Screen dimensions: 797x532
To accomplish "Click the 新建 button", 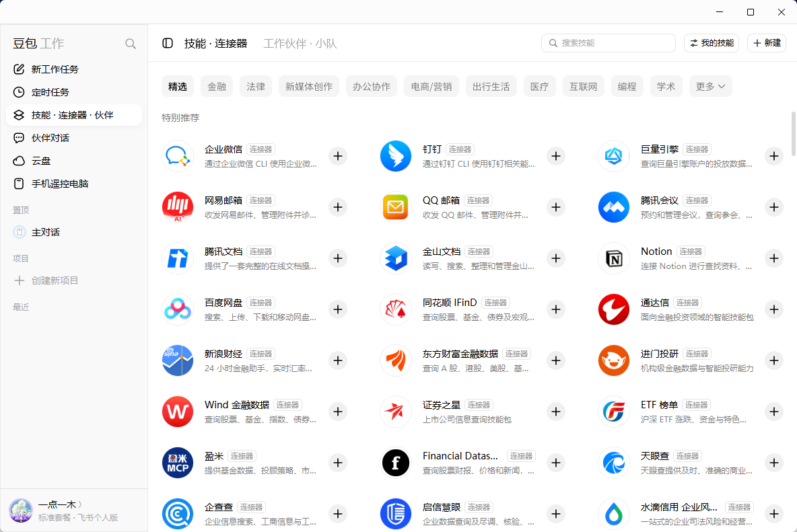I will tap(767, 43).
